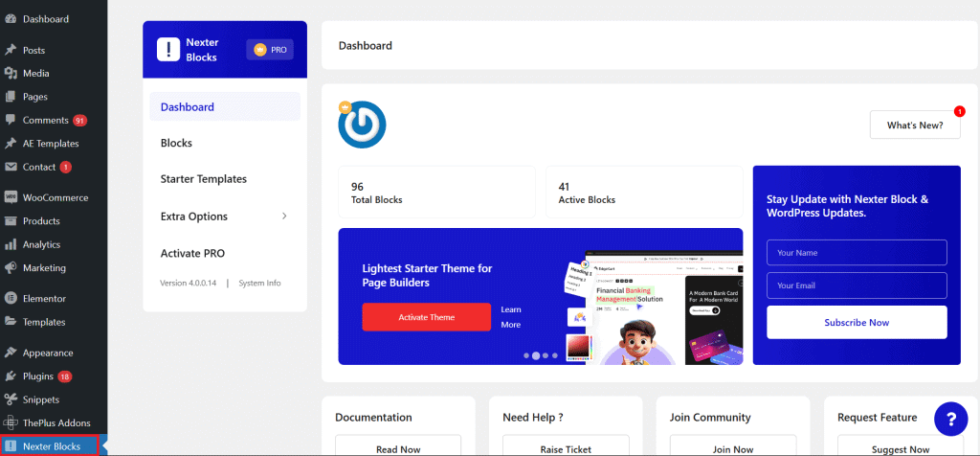The height and width of the screenshot is (456, 980).
Task: Click the Marketing megaphone icon
Action: (x=10, y=267)
